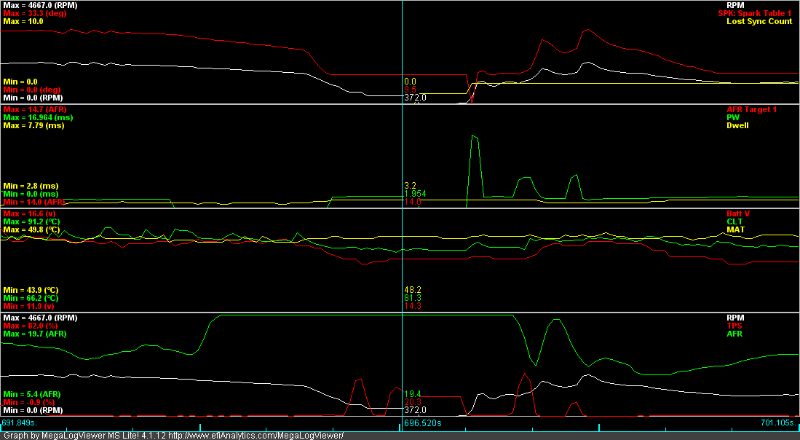
Task: Select the green CLT legend label
Action: click(788, 222)
